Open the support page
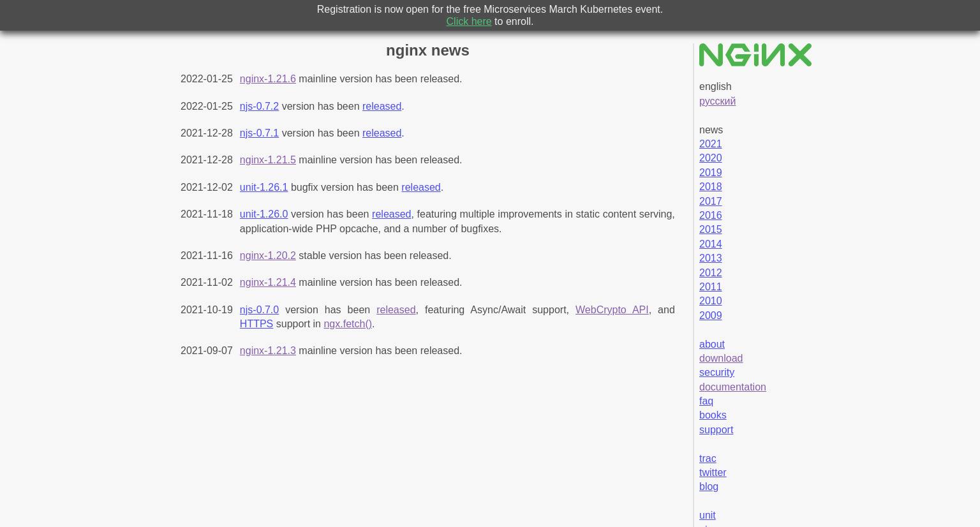 pyautogui.click(x=716, y=429)
